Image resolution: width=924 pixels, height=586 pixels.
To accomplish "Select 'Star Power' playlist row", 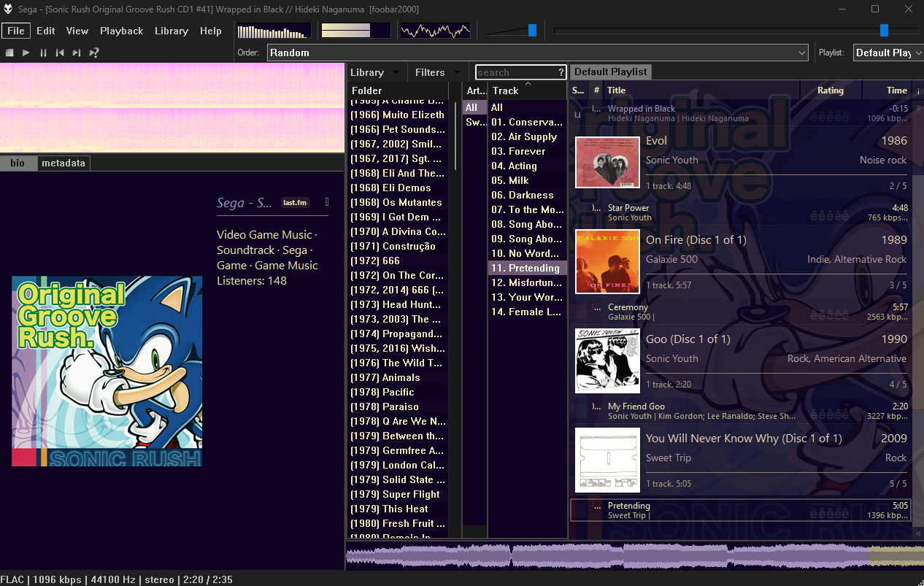I will [x=740, y=212].
